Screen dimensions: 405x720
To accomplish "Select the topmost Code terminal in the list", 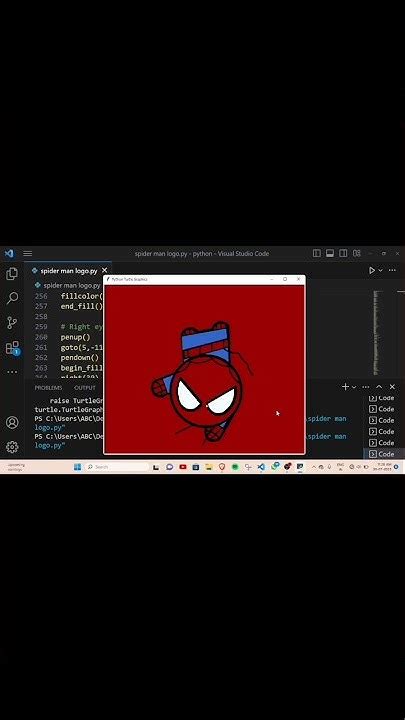I will (x=382, y=398).
